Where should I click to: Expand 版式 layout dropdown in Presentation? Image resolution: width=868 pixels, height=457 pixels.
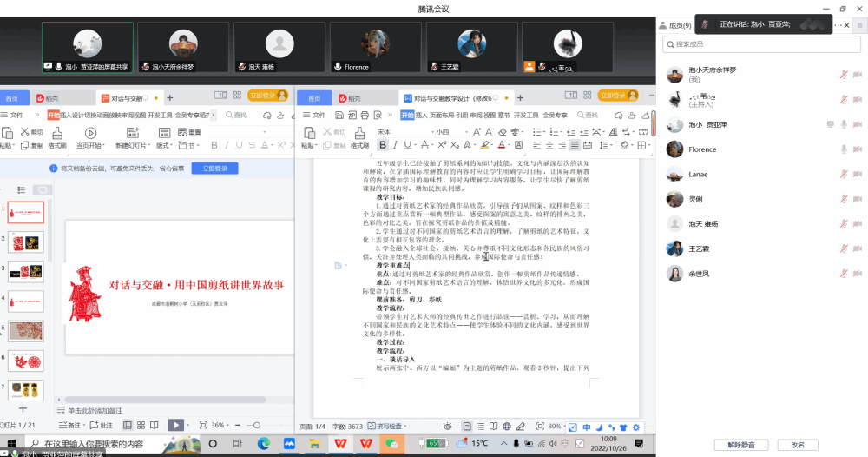click(x=171, y=146)
